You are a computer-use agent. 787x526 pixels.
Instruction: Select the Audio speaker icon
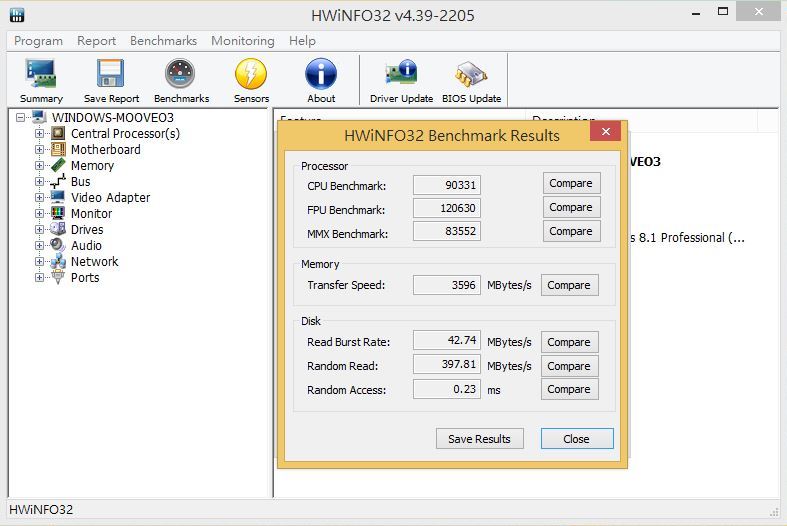[58, 245]
